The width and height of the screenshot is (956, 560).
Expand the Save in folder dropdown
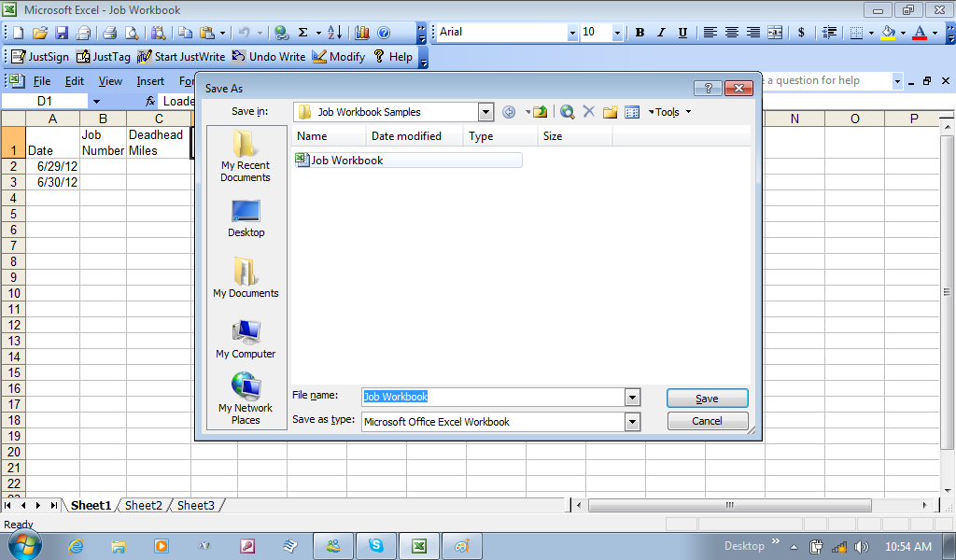(485, 112)
